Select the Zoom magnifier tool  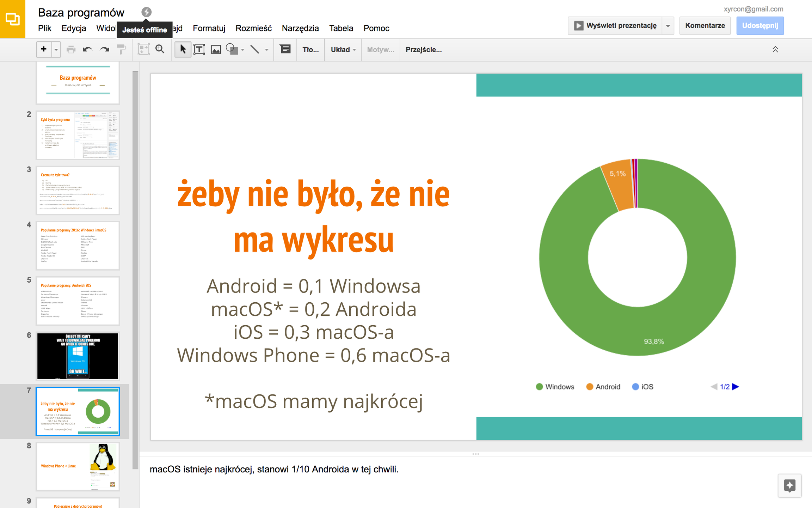coord(160,49)
